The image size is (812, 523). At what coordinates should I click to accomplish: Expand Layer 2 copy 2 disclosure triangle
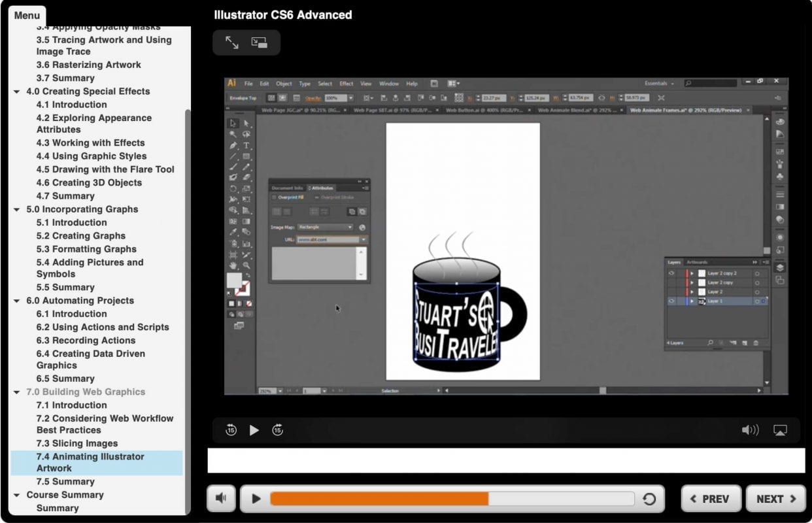pyautogui.click(x=692, y=273)
